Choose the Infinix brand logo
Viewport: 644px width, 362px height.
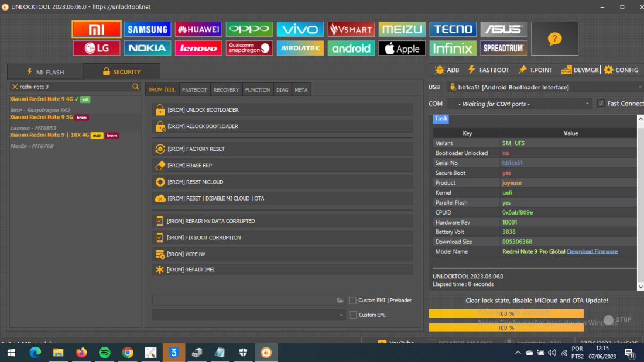click(453, 48)
